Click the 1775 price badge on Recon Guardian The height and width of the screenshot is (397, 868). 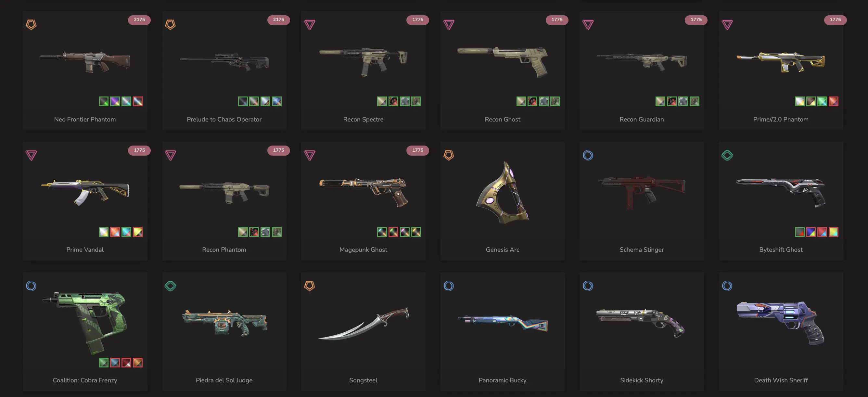coord(696,19)
